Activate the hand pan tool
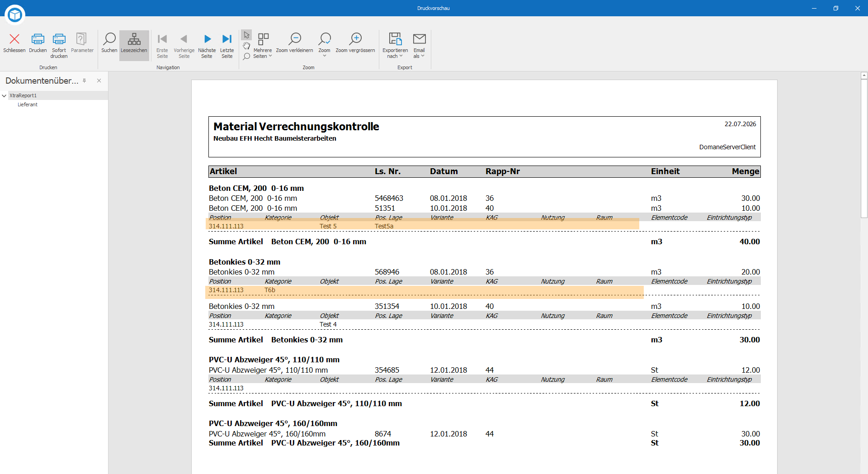The height and width of the screenshot is (474, 868). point(246,46)
